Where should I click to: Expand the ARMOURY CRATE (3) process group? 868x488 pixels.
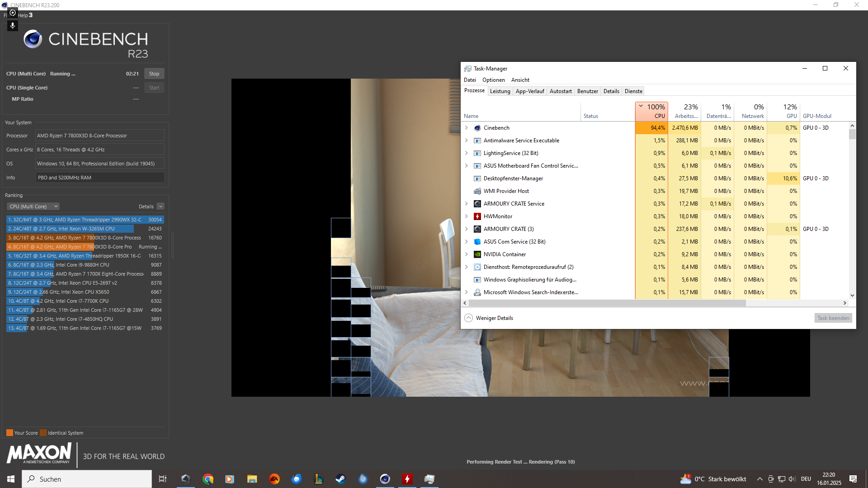coord(467,229)
